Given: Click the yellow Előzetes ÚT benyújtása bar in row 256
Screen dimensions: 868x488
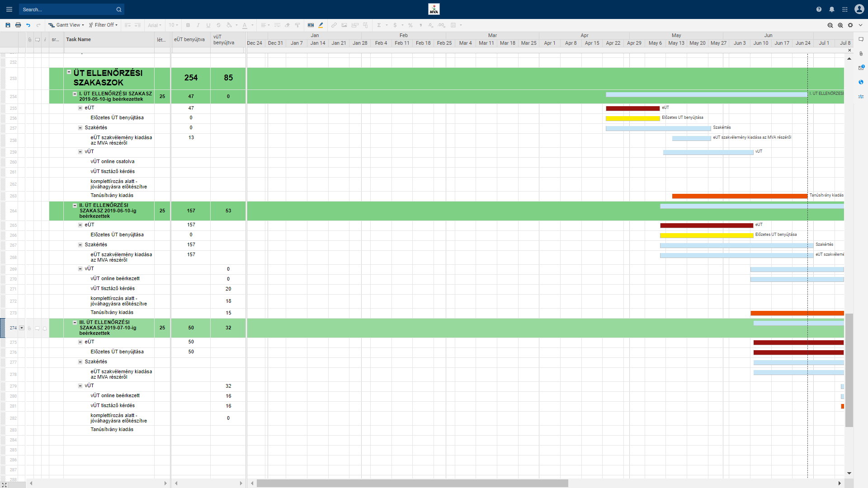Looking at the screenshot, I should [632, 118].
